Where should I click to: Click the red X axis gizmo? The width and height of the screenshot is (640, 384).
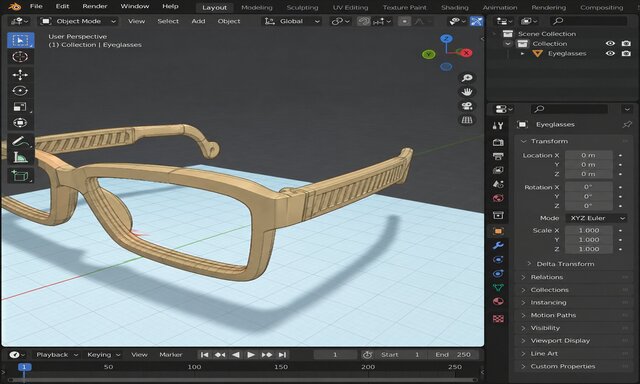[466, 53]
